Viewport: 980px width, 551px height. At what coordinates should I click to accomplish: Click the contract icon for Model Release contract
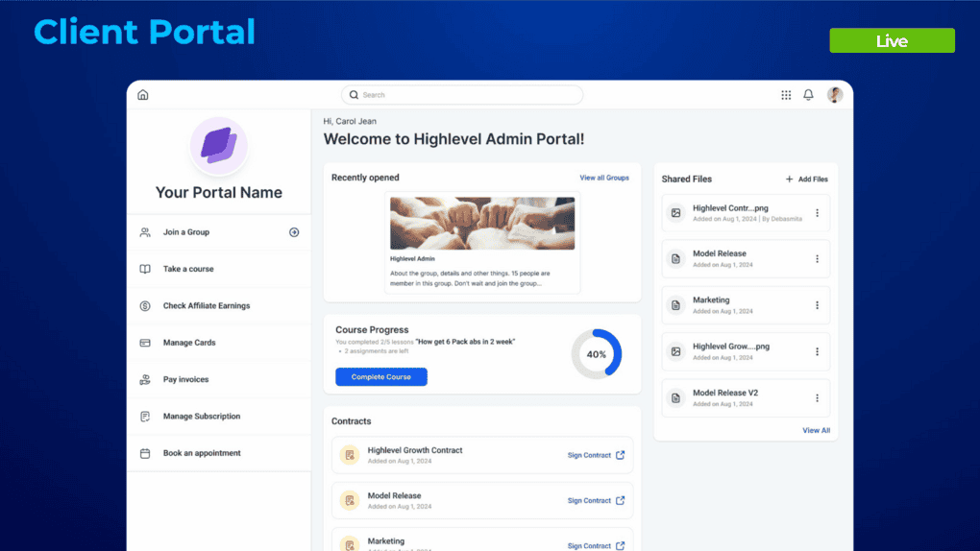(350, 500)
